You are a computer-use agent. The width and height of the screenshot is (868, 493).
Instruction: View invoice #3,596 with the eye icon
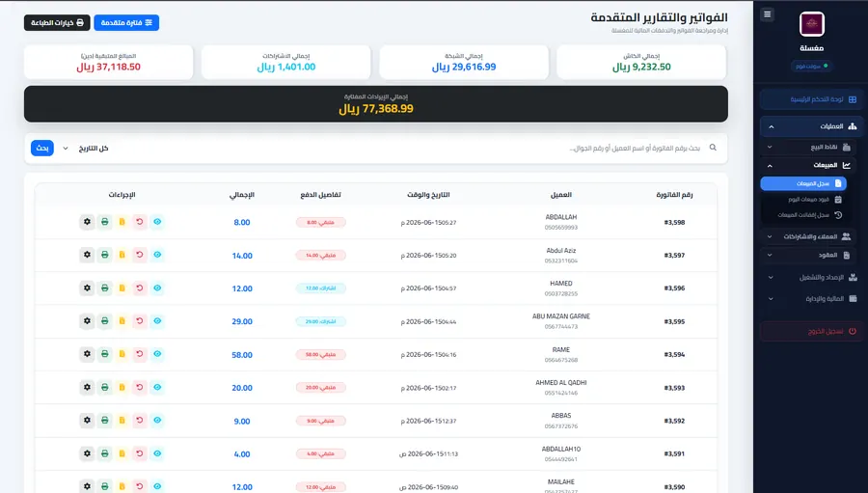[x=157, y=288]
